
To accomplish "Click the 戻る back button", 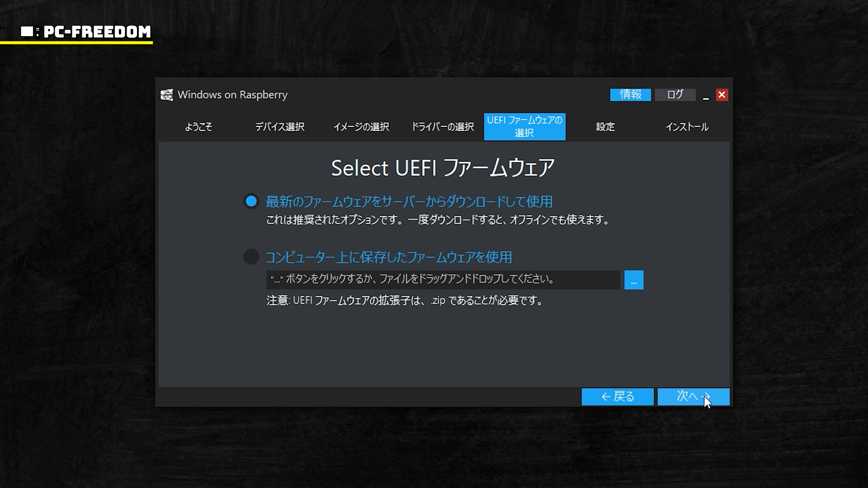I will point(617,397).
